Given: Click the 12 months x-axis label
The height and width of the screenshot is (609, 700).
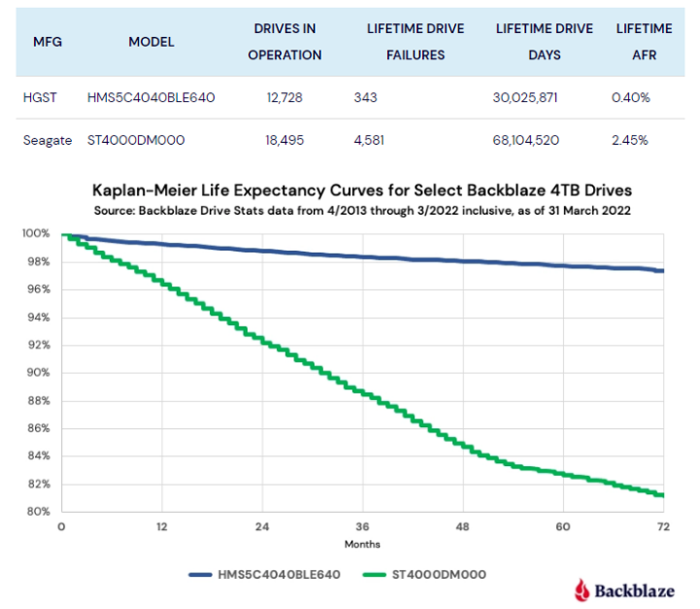Looking at the screenshot, I should pyautogui.click(x=161, y=526).
